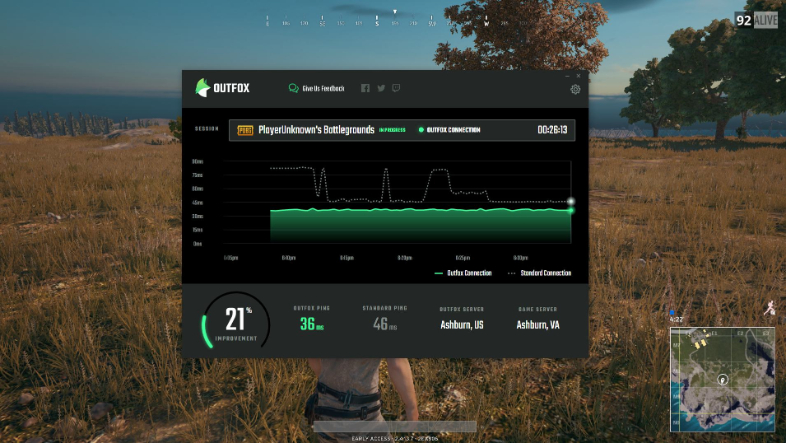Click the player marker on the minimap
The width and height of the screenshot is (786, 443).
pos(722,378)
